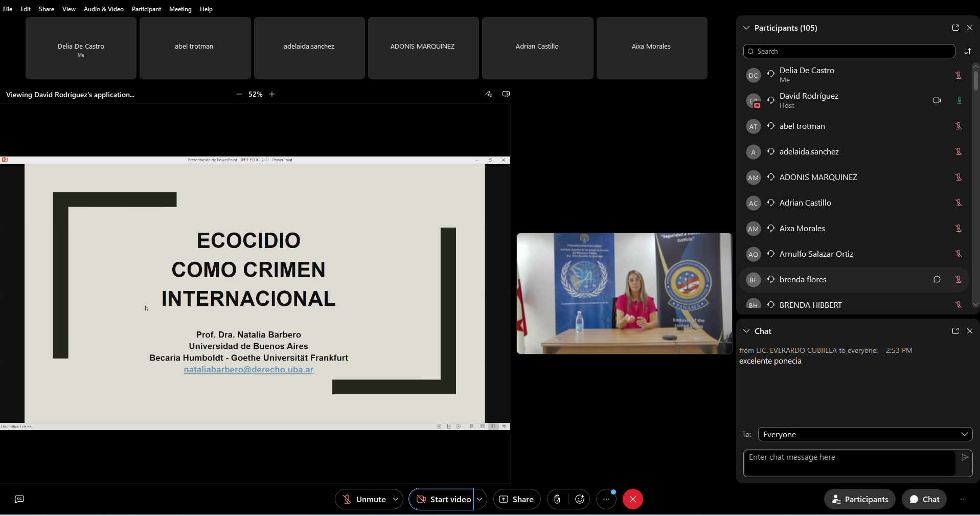Toggle the Participants panel button
This screenshot has width=980, height=516.
[x=860, y=499]
